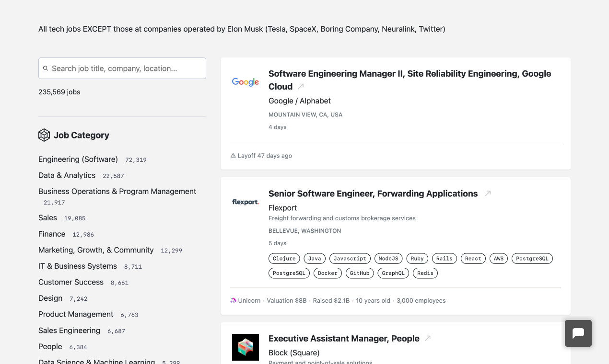This screenshot has height=364, width=609.
Task: Select the NodeJS tech tag
Action: click(x=388, y=259)
